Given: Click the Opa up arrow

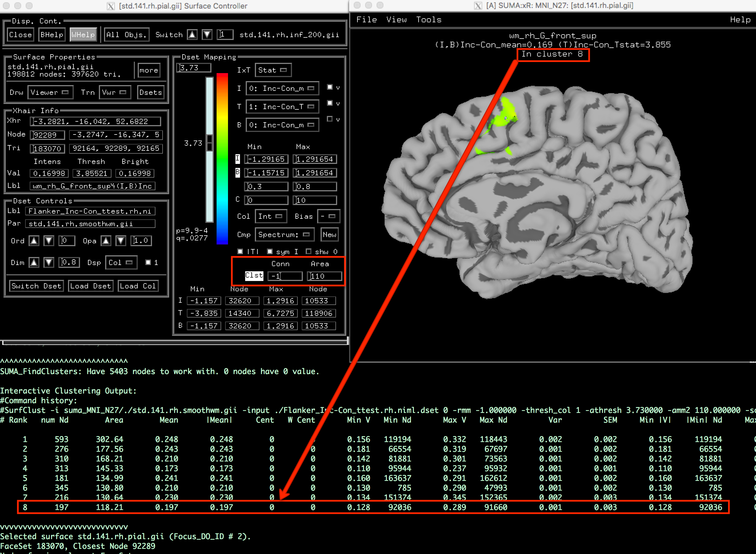Looking at the screenshot, I should coord(106,241).
